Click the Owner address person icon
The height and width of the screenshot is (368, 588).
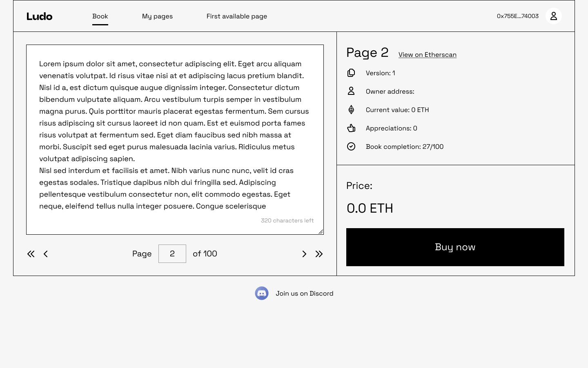[351, 91]
